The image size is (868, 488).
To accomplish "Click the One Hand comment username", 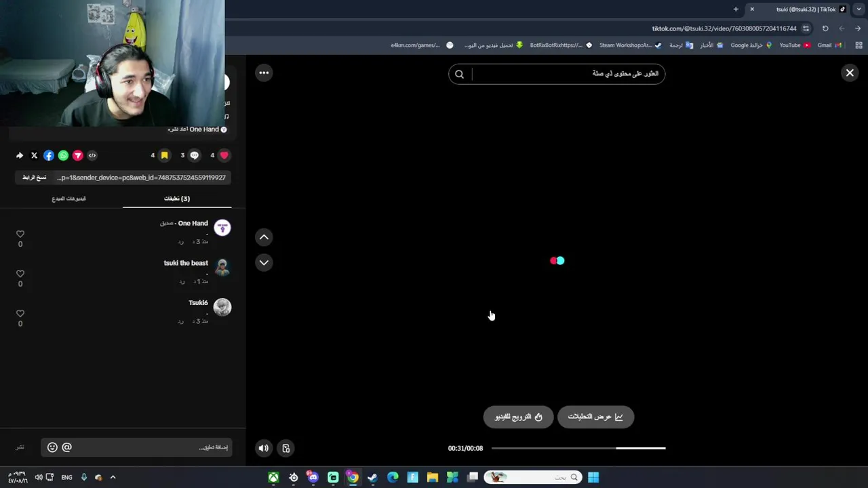I will tap(193, 223).
